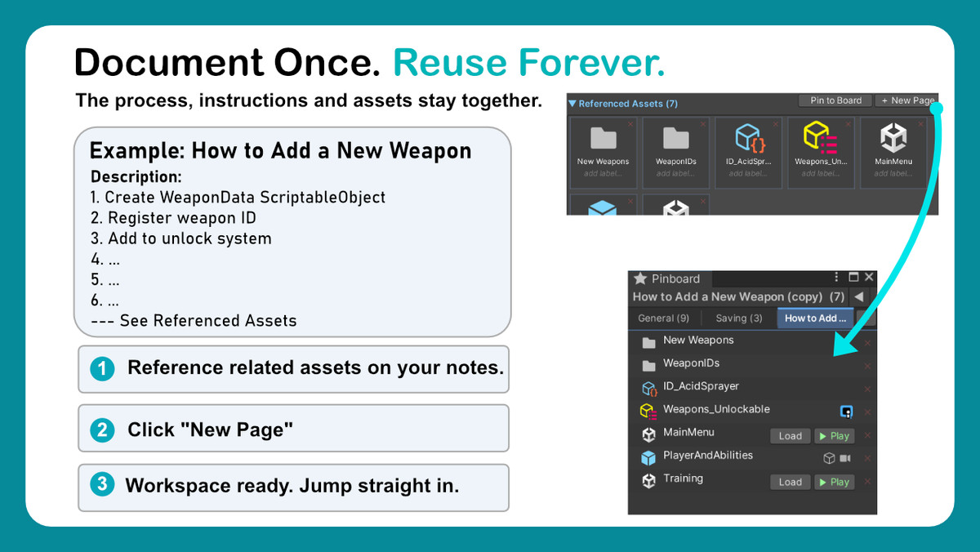Click the ID_AcidSpr... asset card icon
Screen dimensions: 980x552
click(749, 137)
